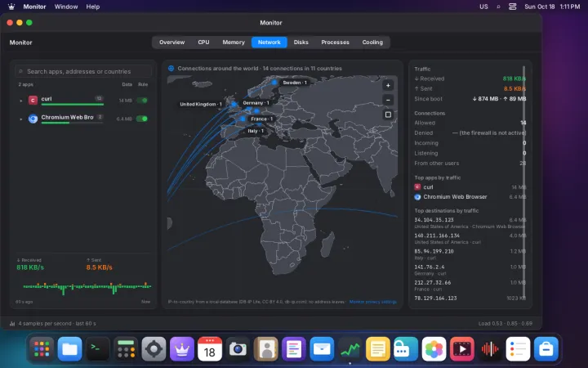
Task: Launch the Terminal from the dock
Action: pyautogui.click(x=97, y=349)
